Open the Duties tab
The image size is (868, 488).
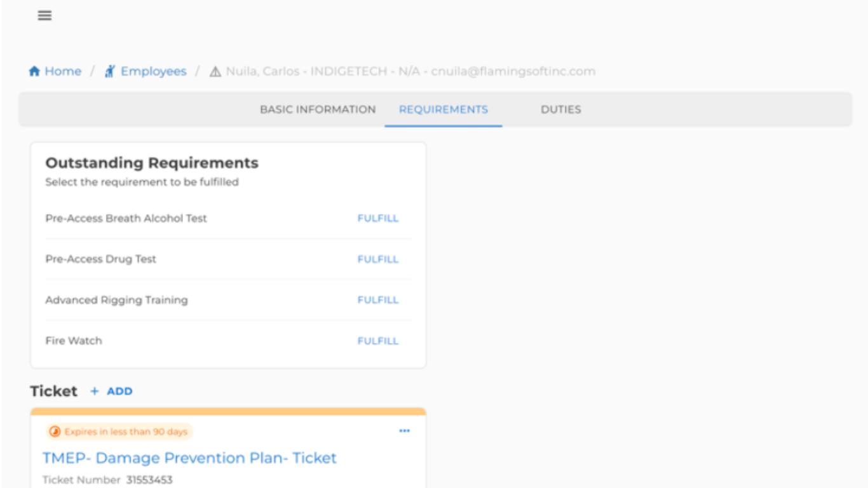560,109
